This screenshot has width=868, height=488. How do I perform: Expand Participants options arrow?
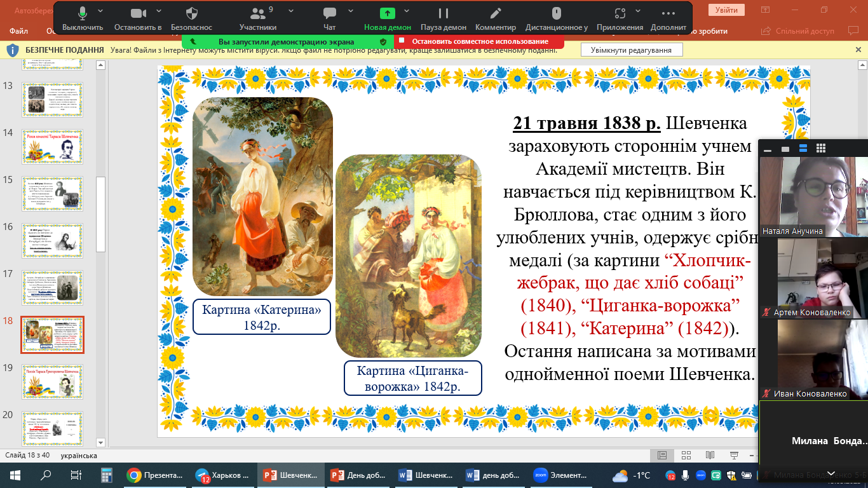coord(291,11)
